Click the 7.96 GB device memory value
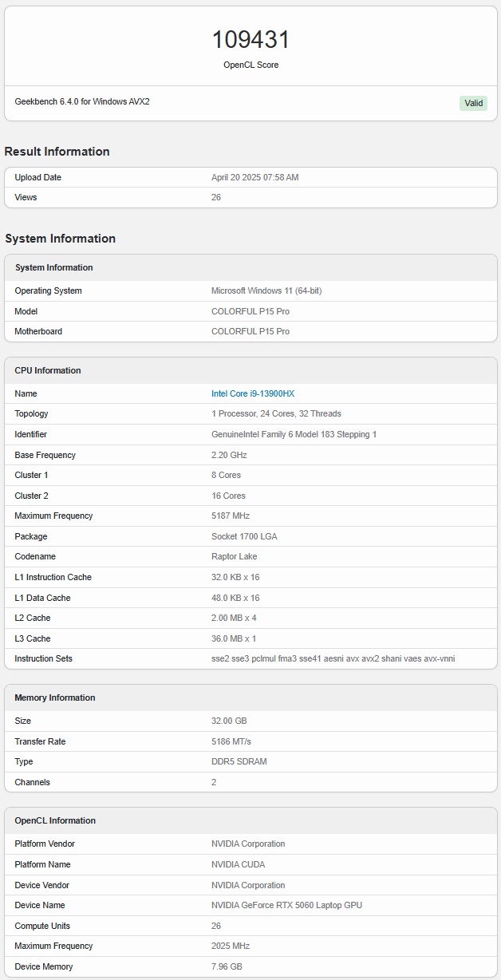 click(x=227, y=966)
